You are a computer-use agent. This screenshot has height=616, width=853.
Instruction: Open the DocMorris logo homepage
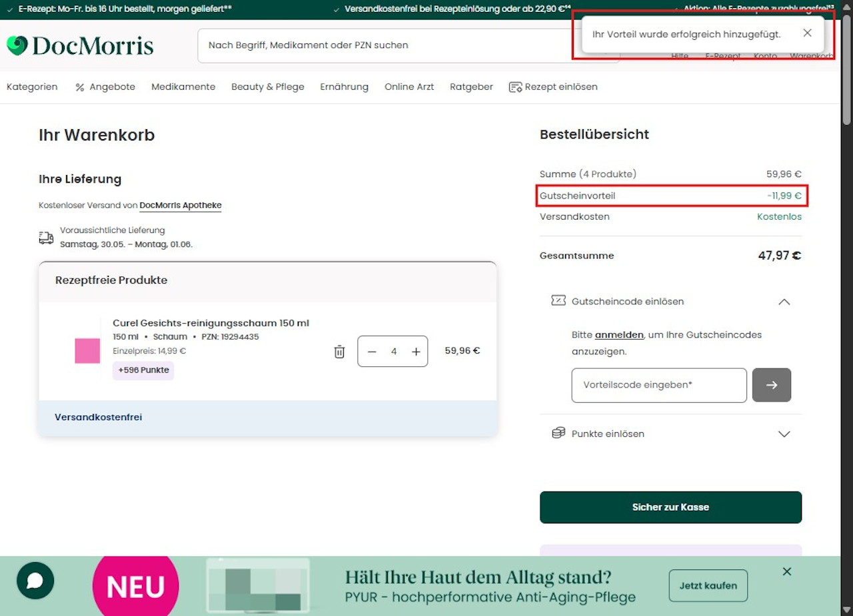[80, 45]
